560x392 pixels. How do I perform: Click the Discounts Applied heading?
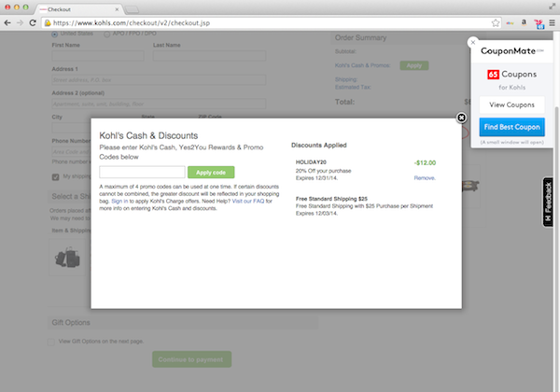point(319,145)
